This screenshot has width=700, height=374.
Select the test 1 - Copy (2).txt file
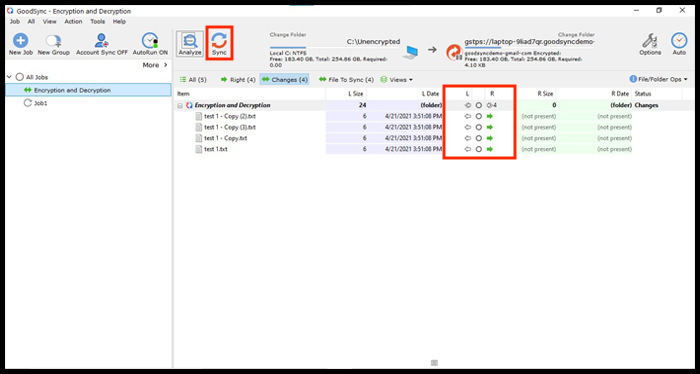tap(229, 116)
